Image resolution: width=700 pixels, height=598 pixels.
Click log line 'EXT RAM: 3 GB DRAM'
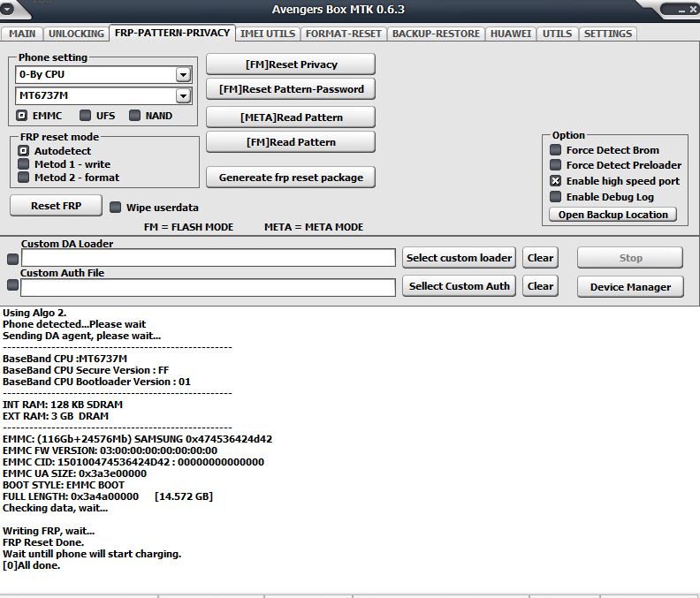tap(56, 416)
